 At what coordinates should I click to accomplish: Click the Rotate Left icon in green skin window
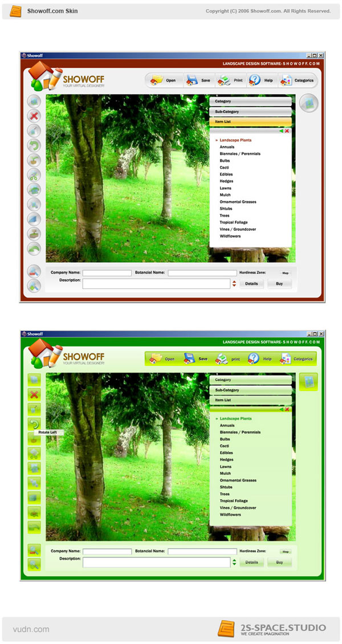[x=34, y=424]
